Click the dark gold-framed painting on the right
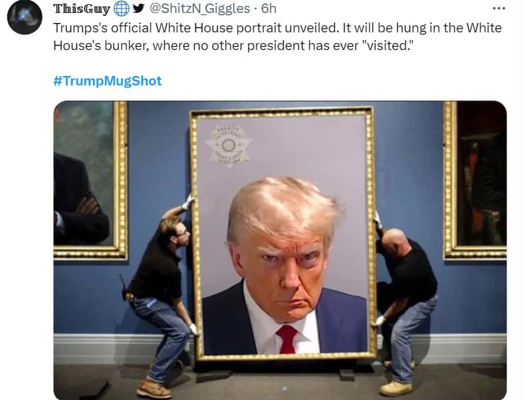Image resolution: width=532 pixels, height=400 pixels. 475,179
